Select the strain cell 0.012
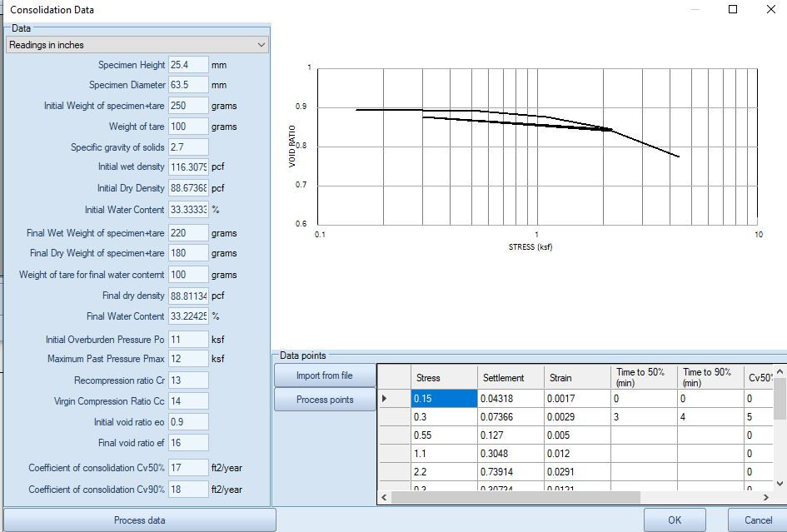 (577, 453)
